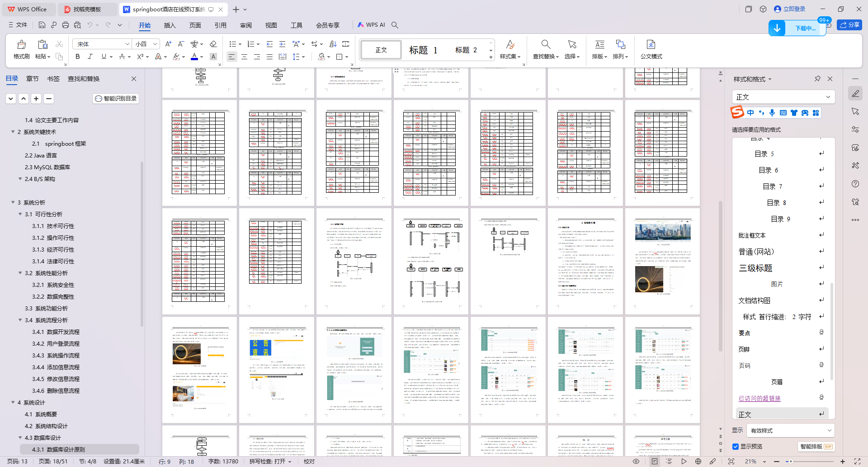Open the Find and Replace tool
This screenshot has width=868, height=467.
click(546, 49)
